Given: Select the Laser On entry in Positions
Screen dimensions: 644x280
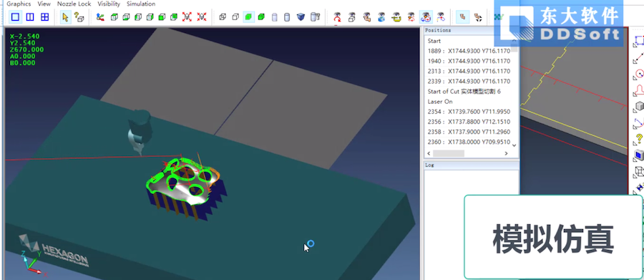Looking at the screenshot, I should [440, 102].
